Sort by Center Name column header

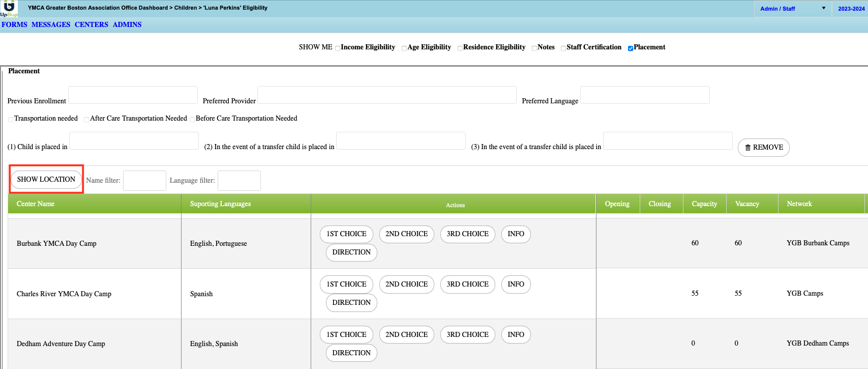95,204
